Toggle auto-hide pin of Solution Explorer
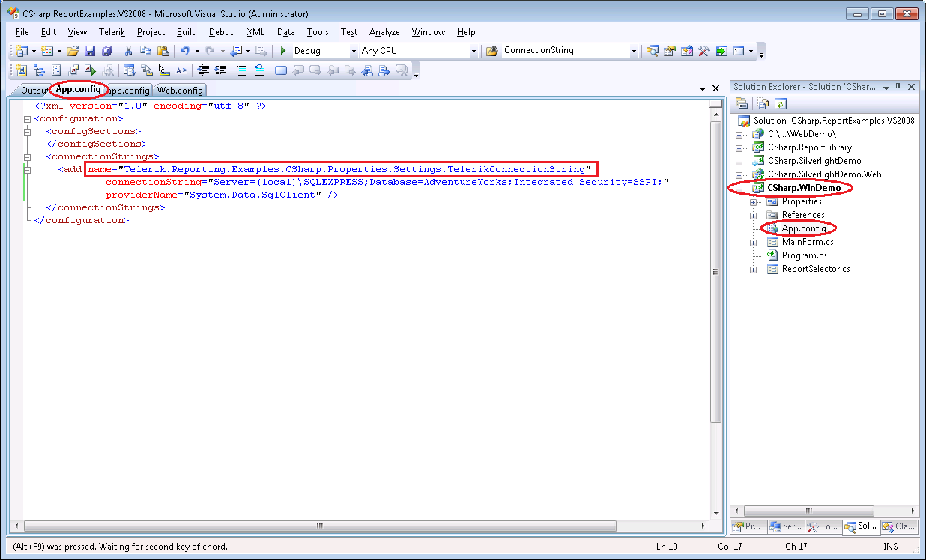Image resolution: width=926 pixels, height=560 pixels. pyautogui.click(x=899, y=87)
